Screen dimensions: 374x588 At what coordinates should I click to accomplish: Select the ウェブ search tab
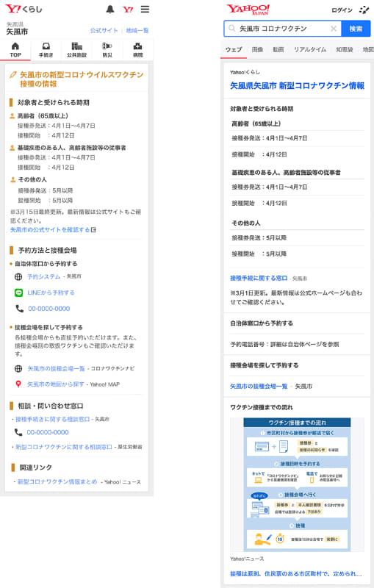234,49
